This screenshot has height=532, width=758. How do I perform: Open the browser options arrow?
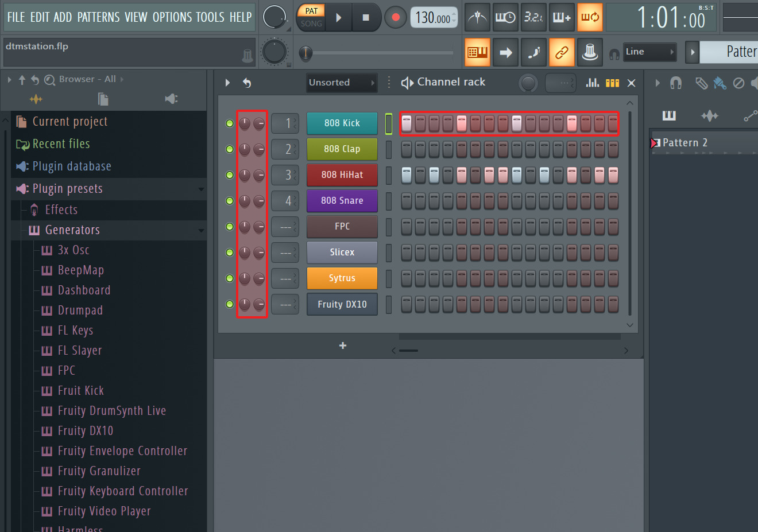(x=9, y=80)
